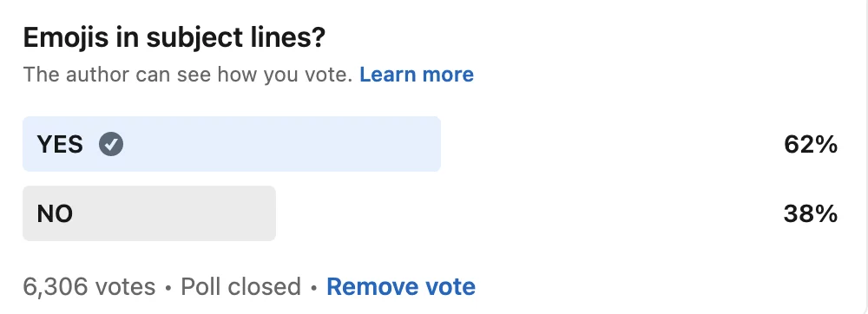Select the NO poll result bar
868x314 pixels.
pos(149,213)
